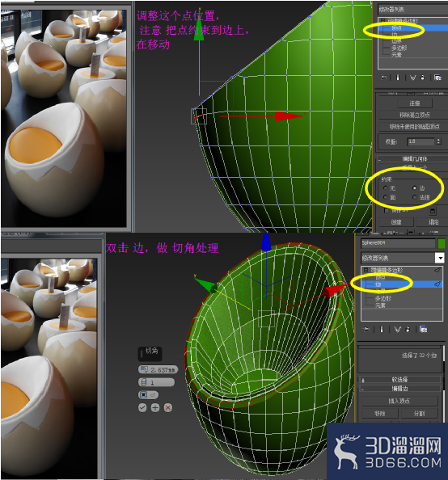The image size is (448, 480).
Task: Click the Sphere004 object name field
Action: tap(398, 243)
